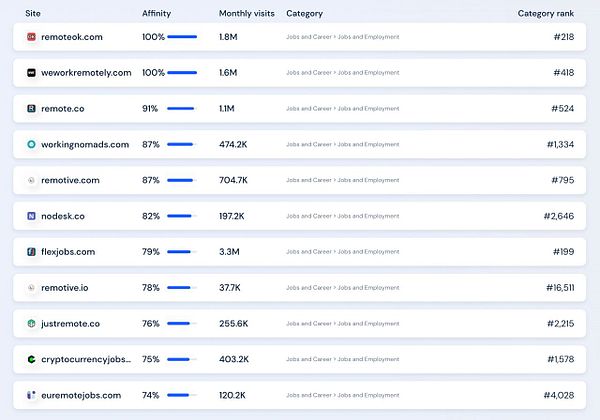Viewport: 600px width, 420px height.
Task: Click the remoteok.com favicon
Action: point(31,37)
